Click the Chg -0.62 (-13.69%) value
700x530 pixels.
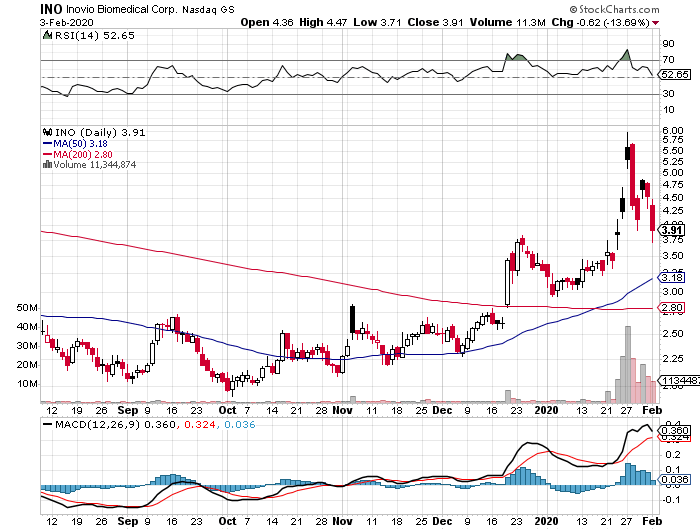pos(600,22)
